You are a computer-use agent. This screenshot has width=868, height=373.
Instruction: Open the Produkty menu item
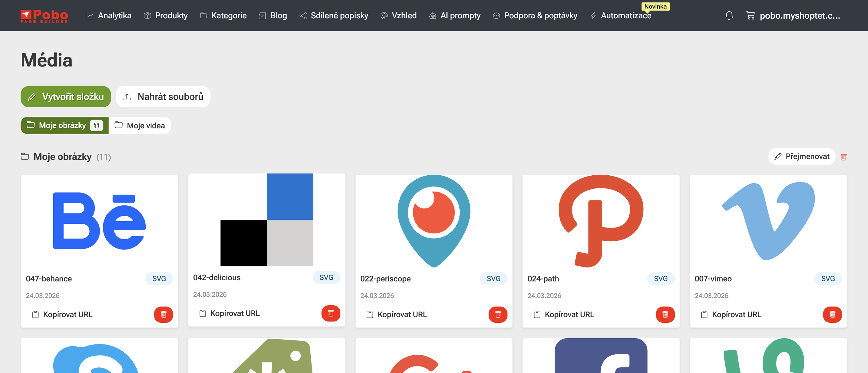(166, 16)
